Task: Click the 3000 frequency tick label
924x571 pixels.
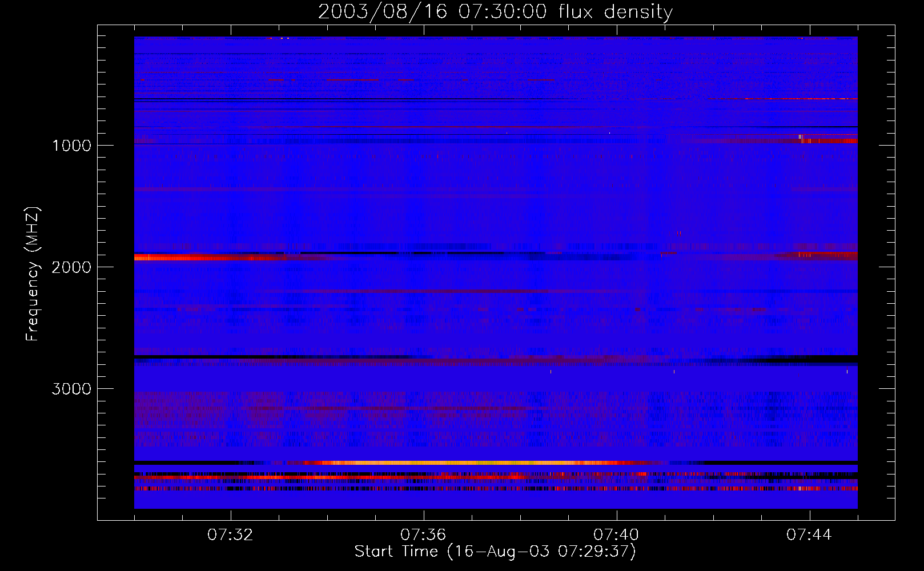Action: coord(71,389)
